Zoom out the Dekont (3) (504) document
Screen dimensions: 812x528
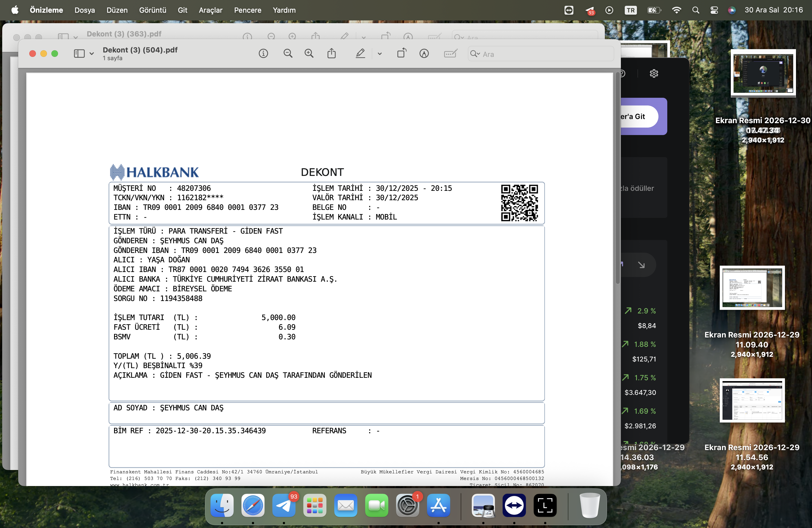pyautogui.click(x=288, y=54)
